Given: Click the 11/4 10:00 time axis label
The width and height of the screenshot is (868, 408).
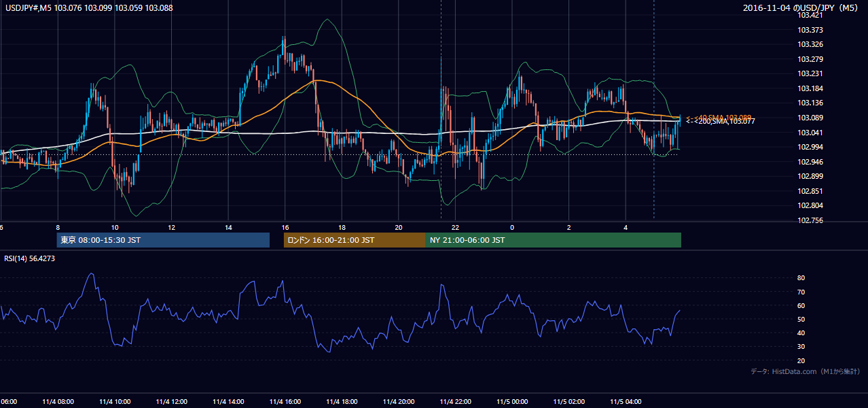Looking at the screenshot, I should (114, 402).
